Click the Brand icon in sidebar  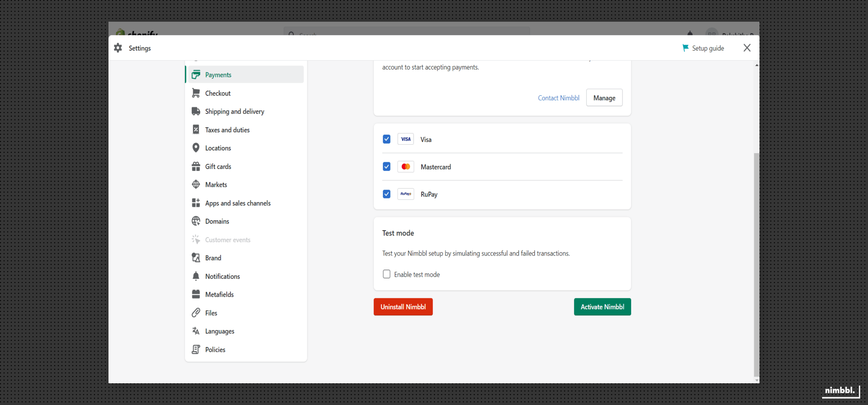[196, 258]
